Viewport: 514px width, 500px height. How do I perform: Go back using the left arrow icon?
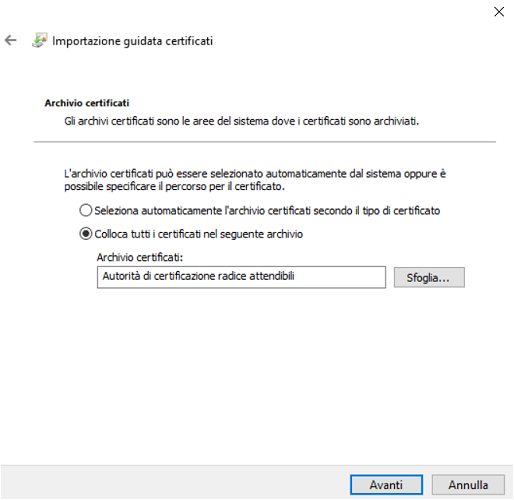pyautogui.click(x=10, y=40)
